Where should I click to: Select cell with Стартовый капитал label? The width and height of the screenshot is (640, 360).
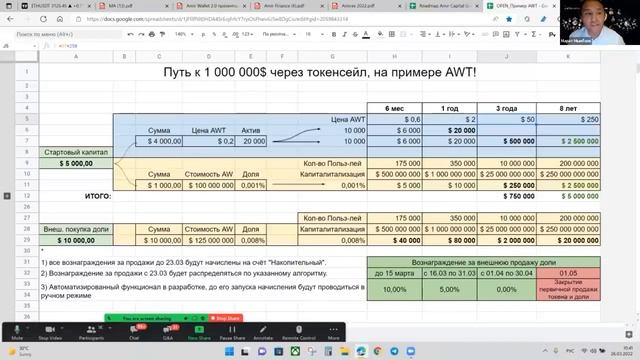pos(76,152)
